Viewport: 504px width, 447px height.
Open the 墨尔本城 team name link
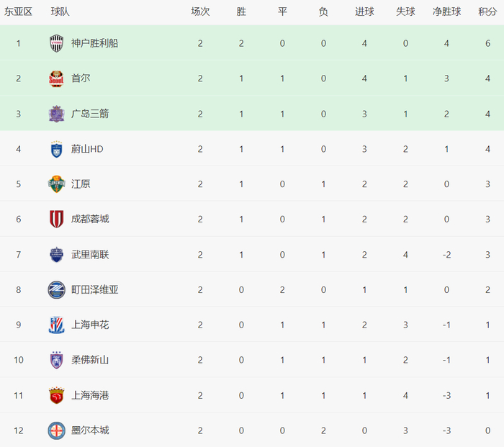pyautogui.click(x=90, y=430)
